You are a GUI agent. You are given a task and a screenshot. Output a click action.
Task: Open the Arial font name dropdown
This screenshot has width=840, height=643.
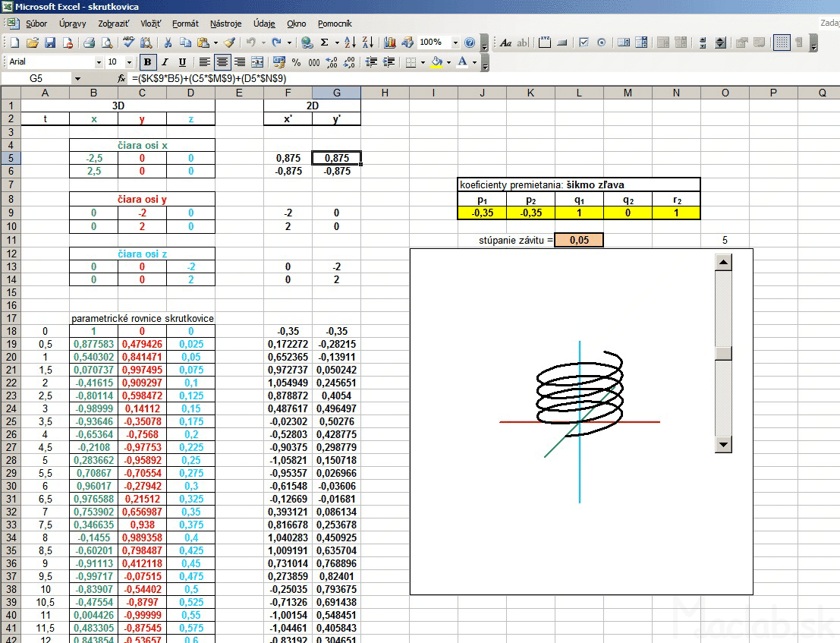(x=99, y=62)
